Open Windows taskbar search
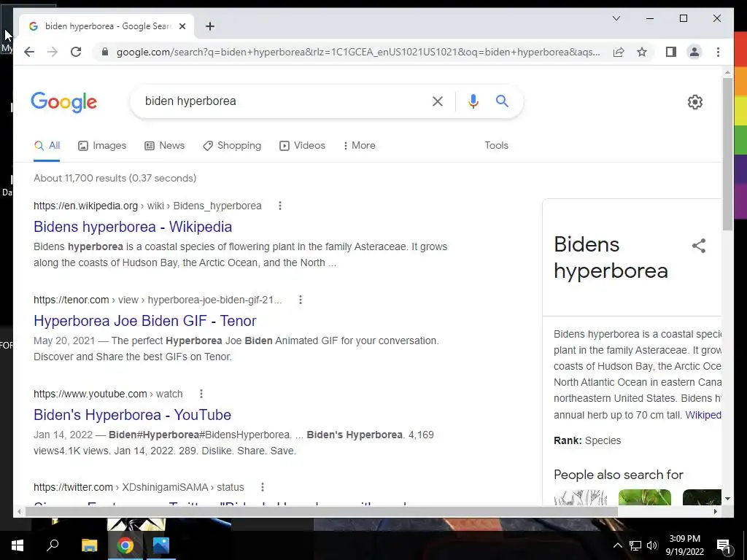The height and width of the screenshot is (560, 747). coord(53,545)
